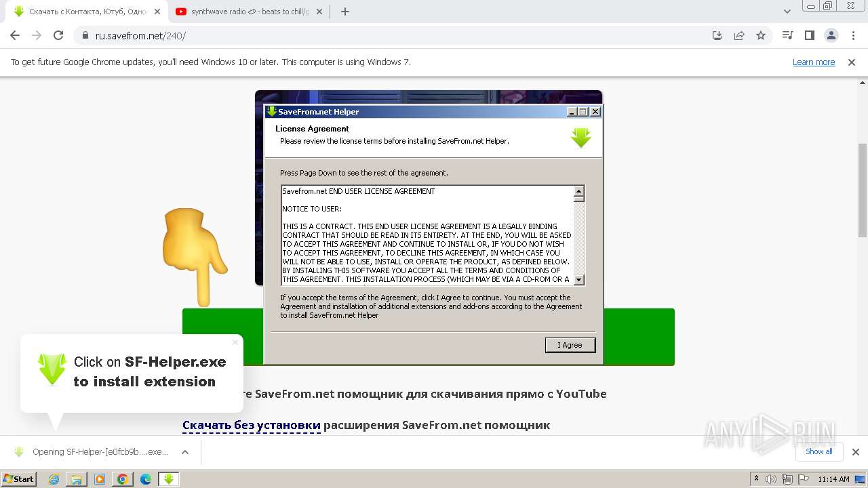Image resolution: width=868 pixels, height=488 pixels.
Task: Click the SaveFrom tab favicon
Action: (x=19, y=12)
